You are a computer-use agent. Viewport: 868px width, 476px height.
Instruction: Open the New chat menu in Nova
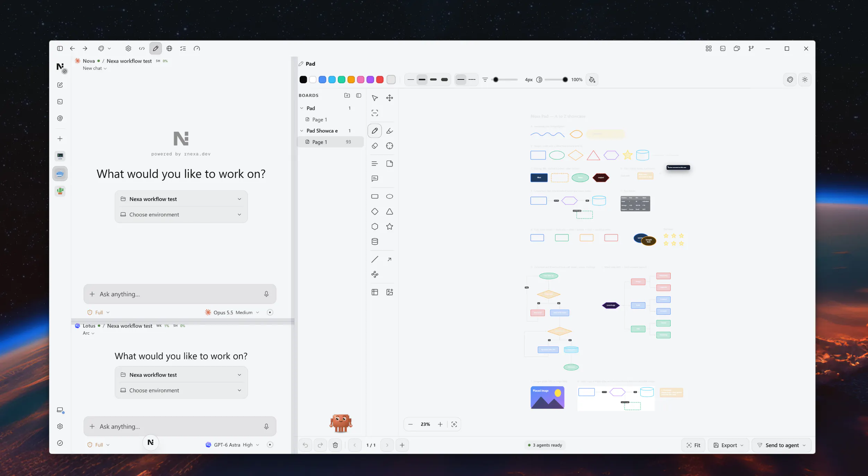click(x=95, y=68)
